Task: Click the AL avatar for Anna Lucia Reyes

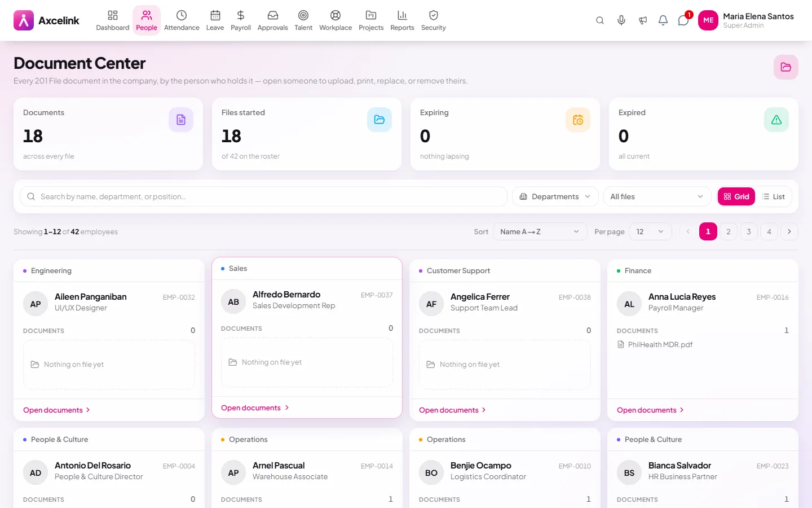Action: (629, 304)
